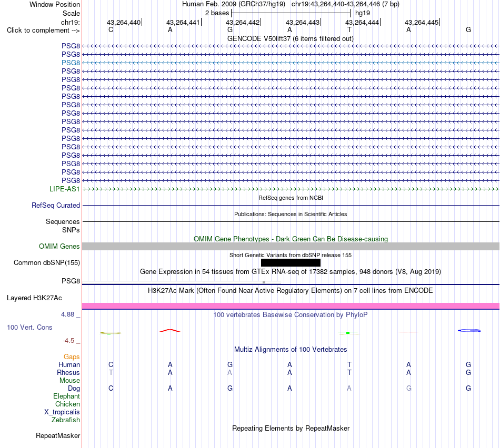This screenshot has width=500, height=448.
Task: Click the 'X_tropicalis' species label
Action: (x=62, y=412)
